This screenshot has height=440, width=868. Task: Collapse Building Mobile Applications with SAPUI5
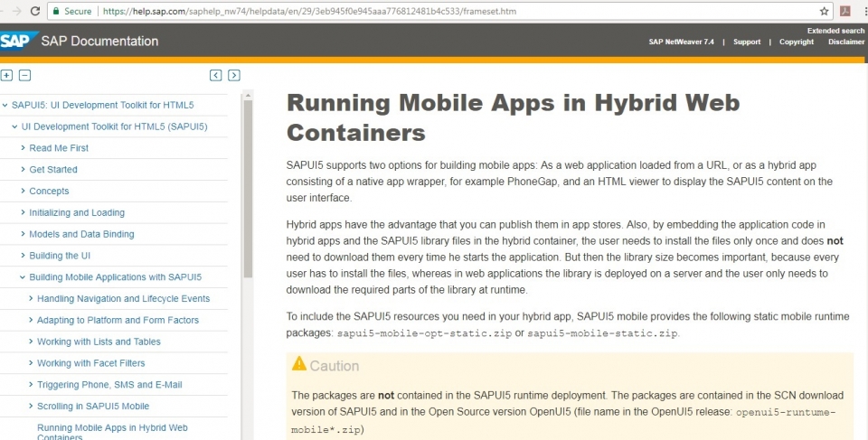coord(23,277)
